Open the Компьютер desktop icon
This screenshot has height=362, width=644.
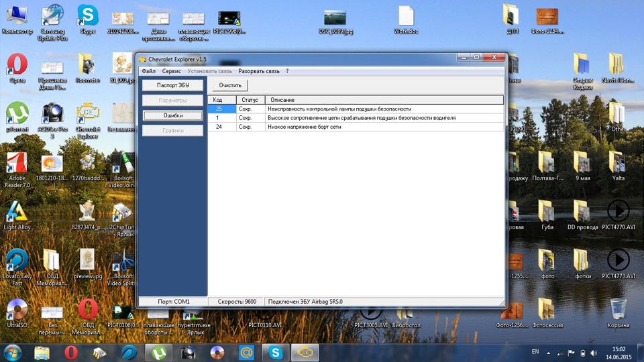[17, 19]
